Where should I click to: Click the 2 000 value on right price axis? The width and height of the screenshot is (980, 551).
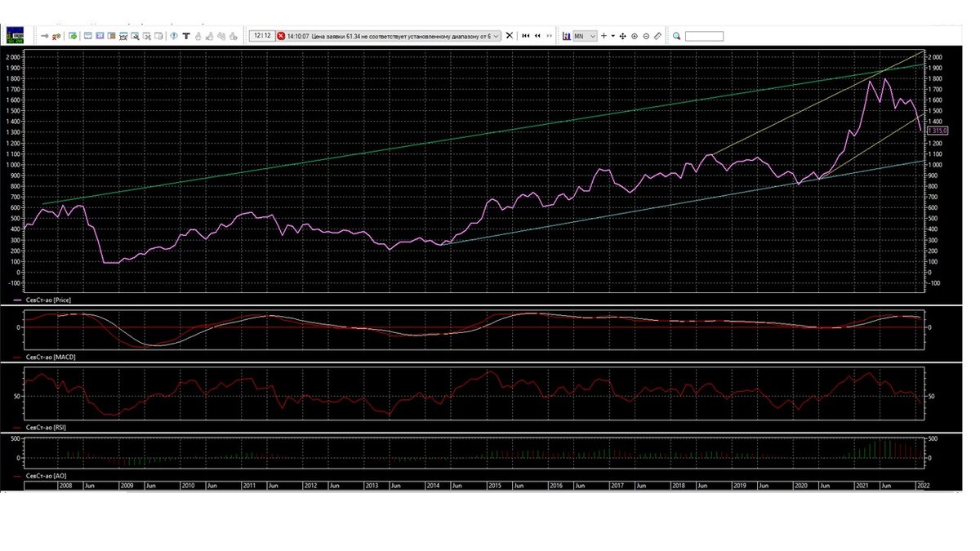coord(933,57)
